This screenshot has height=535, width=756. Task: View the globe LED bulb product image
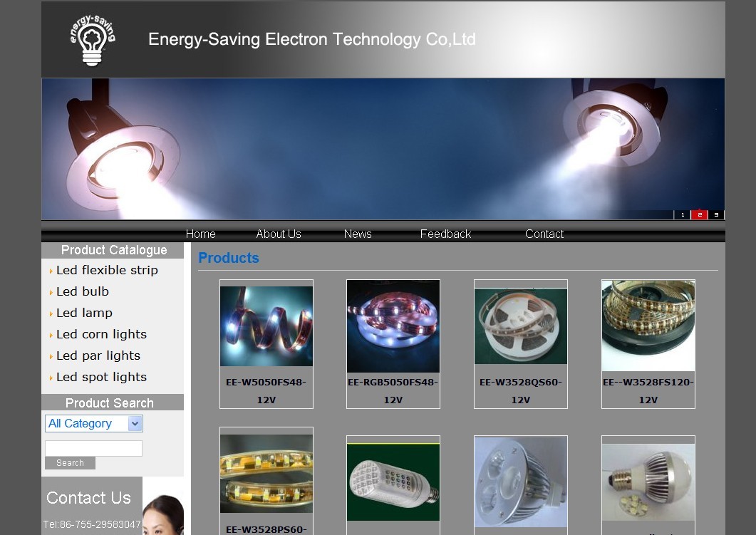coord(648,482)
